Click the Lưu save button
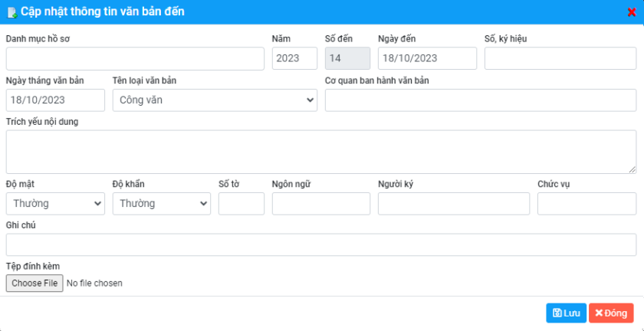Image resolution: width=644 pixels, height=331 pixels. coord(566,313)
